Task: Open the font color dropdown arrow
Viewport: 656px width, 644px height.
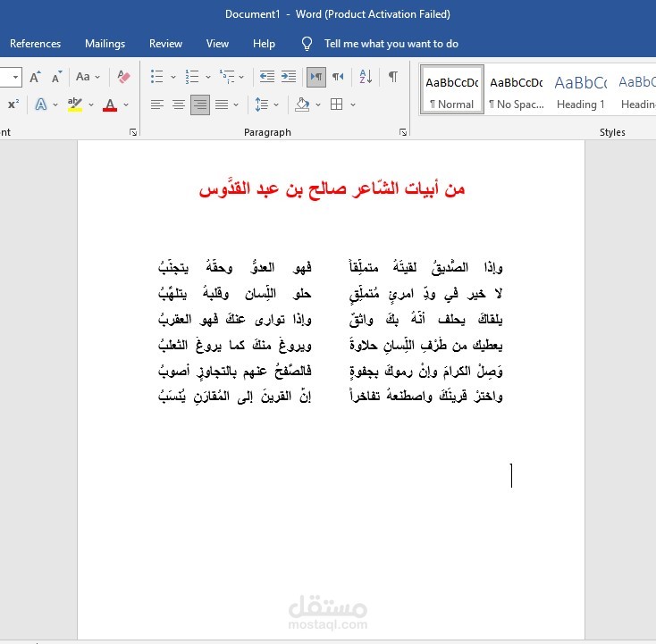Action: coord(126,105)
